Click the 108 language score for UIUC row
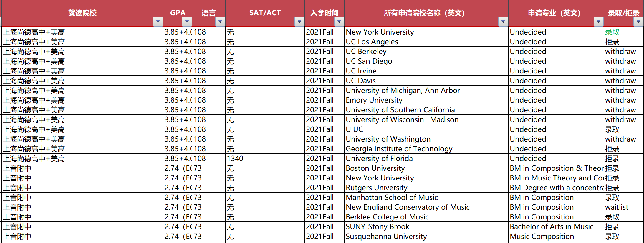Viewport: 644px width, 243px height. coord(209,129)
